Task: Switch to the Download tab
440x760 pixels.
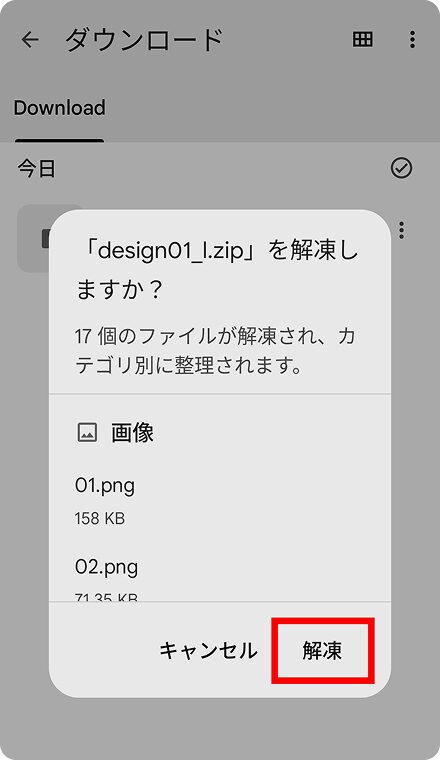Action: click(59, 108)
